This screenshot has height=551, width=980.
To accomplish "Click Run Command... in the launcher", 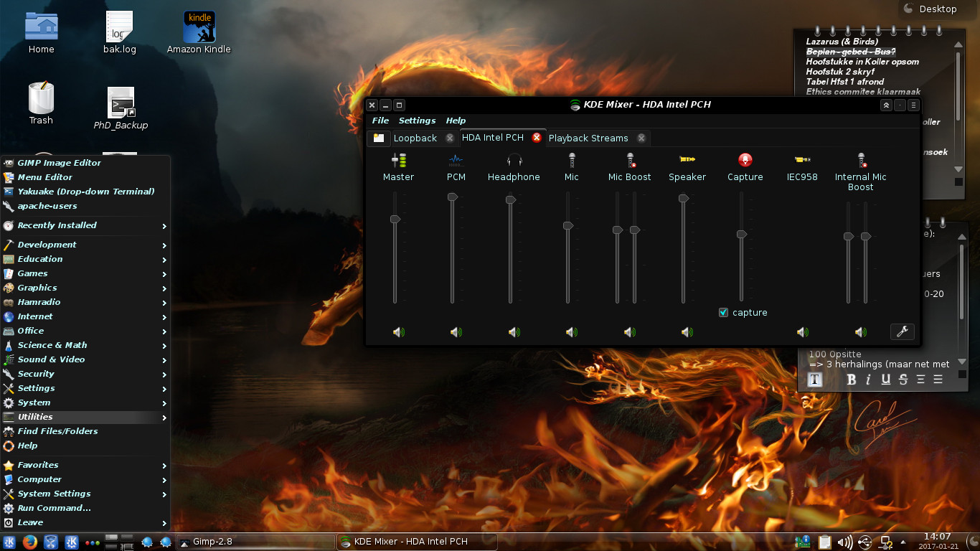I will pos(54,508).
